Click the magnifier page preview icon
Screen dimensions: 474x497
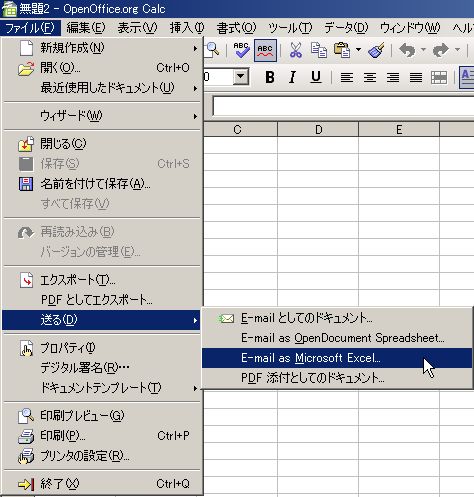[213, 50]
